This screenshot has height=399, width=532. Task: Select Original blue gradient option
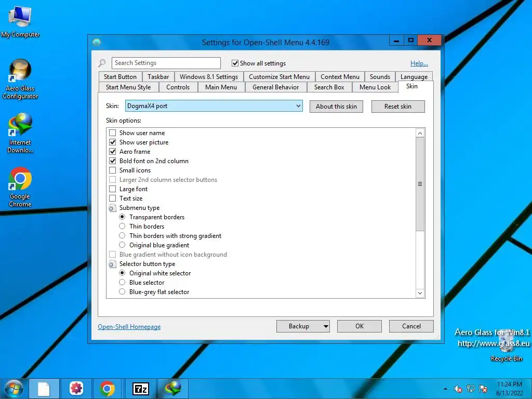[122, 245]
